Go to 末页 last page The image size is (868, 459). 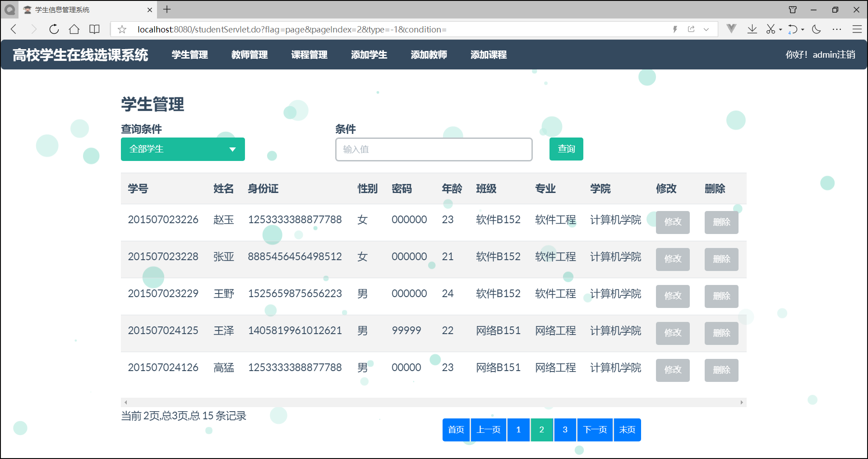click(628, 430)
